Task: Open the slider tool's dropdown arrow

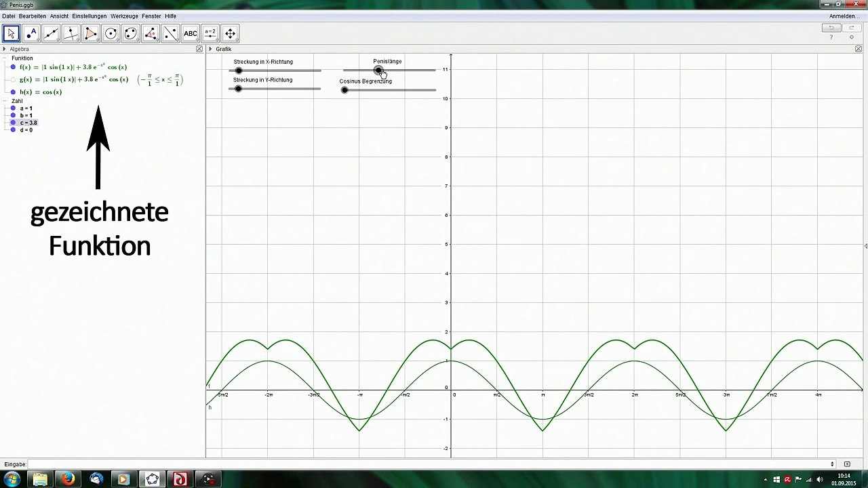Action: click(x=216, y=40)
